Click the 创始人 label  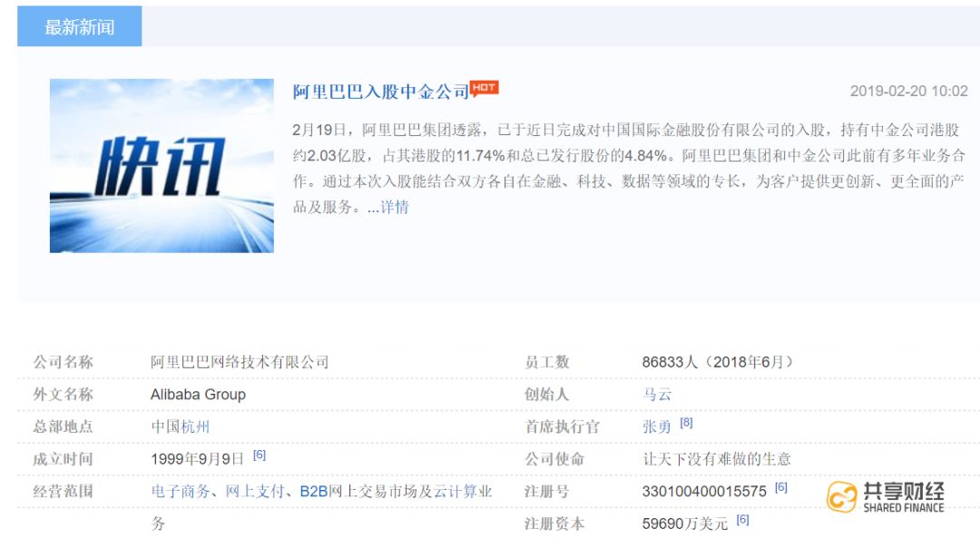[x=547, y=395]
